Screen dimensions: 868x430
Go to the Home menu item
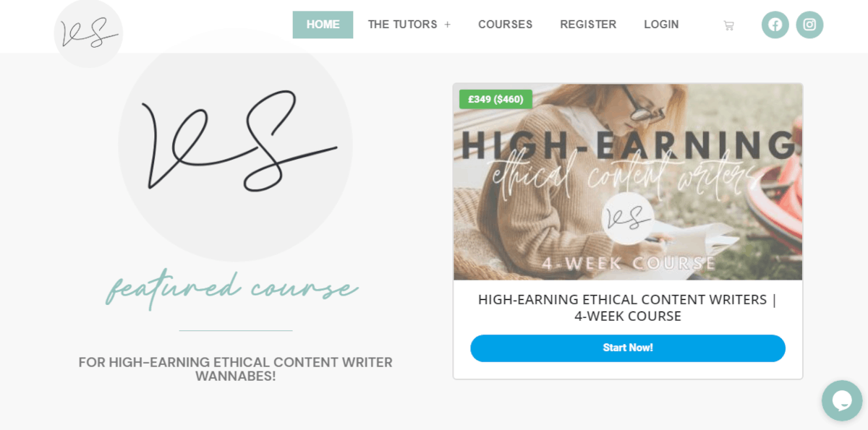coord(323,25)
